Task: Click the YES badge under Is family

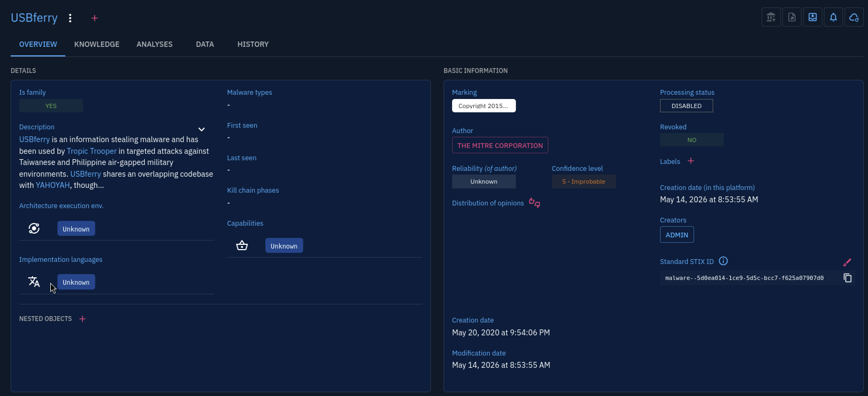Action: pos(51,106)
